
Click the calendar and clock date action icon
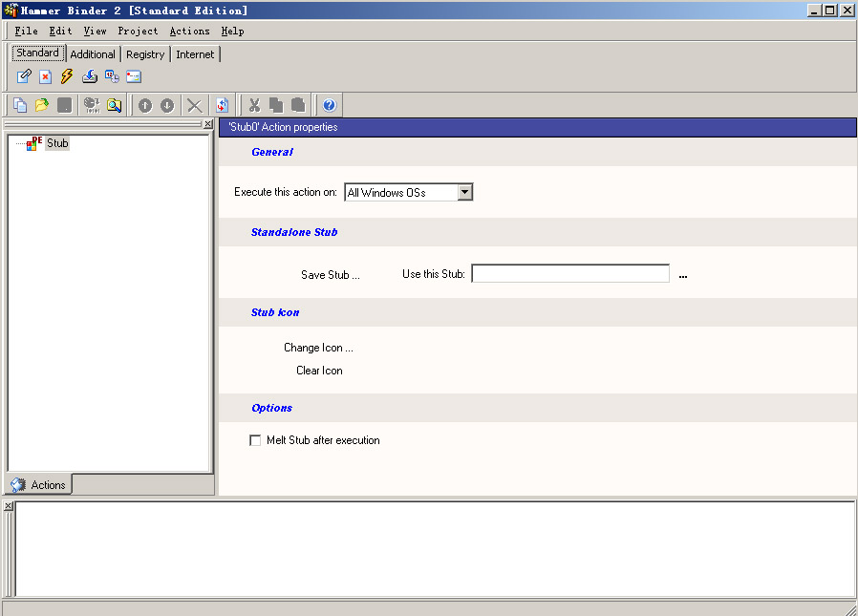click(x=112, y=76)
